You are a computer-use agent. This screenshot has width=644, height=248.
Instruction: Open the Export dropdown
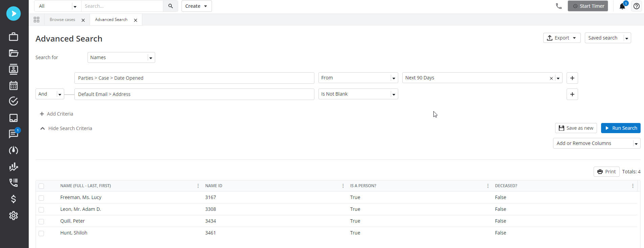(562, 38)
